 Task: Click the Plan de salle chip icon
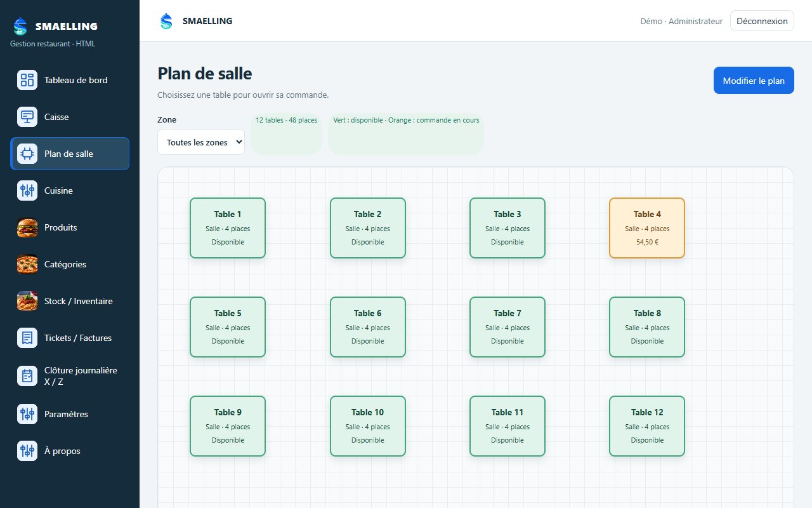(27, 154)
